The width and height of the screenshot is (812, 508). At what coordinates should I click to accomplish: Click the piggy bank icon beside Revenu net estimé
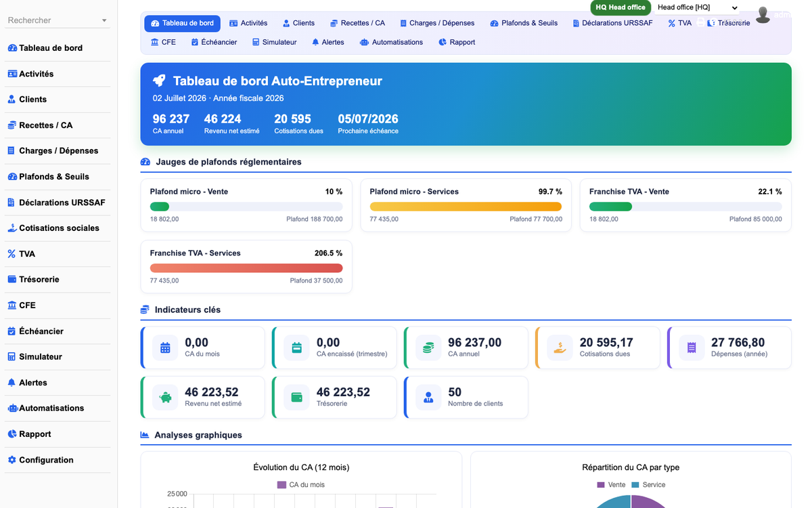(165, 397)
